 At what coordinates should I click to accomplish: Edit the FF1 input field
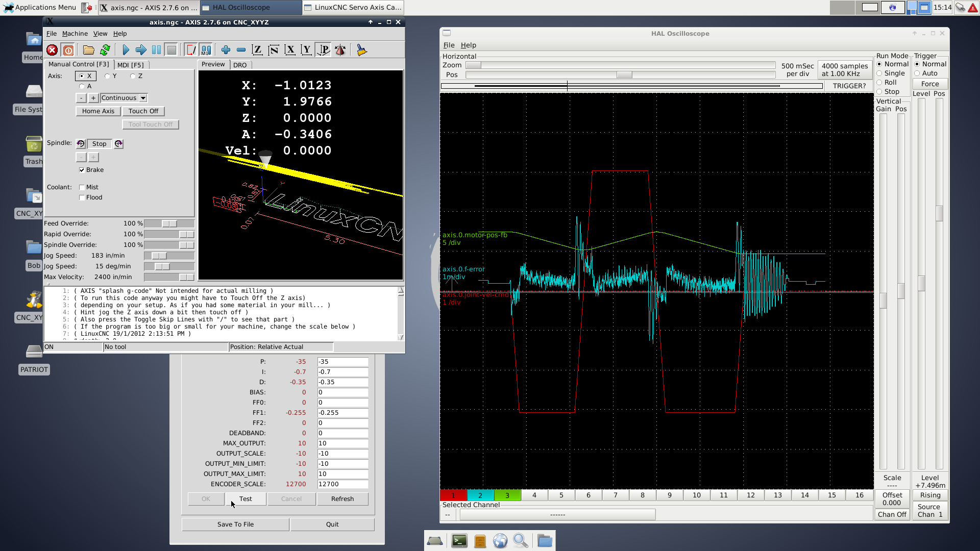[x=342, y=413]
